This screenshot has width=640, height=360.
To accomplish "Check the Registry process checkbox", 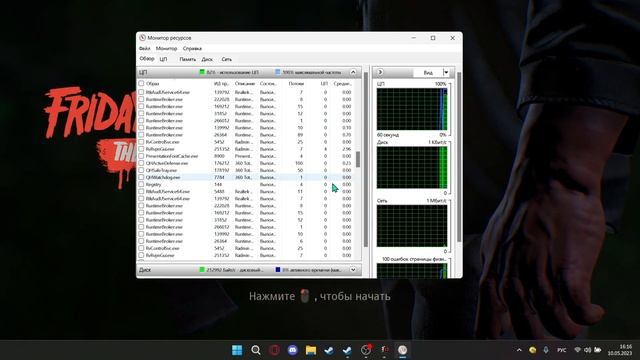I will pyautogui.click(x=141, y=184).
